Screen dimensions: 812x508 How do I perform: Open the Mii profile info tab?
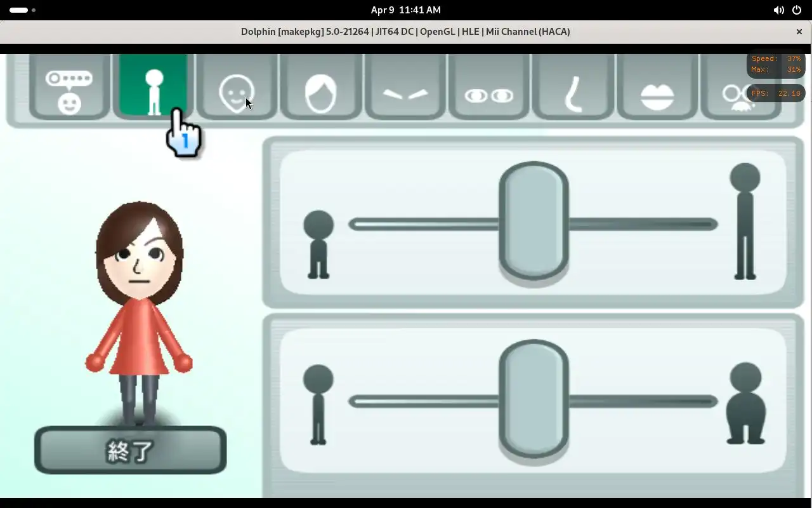[x=69, y=87]
